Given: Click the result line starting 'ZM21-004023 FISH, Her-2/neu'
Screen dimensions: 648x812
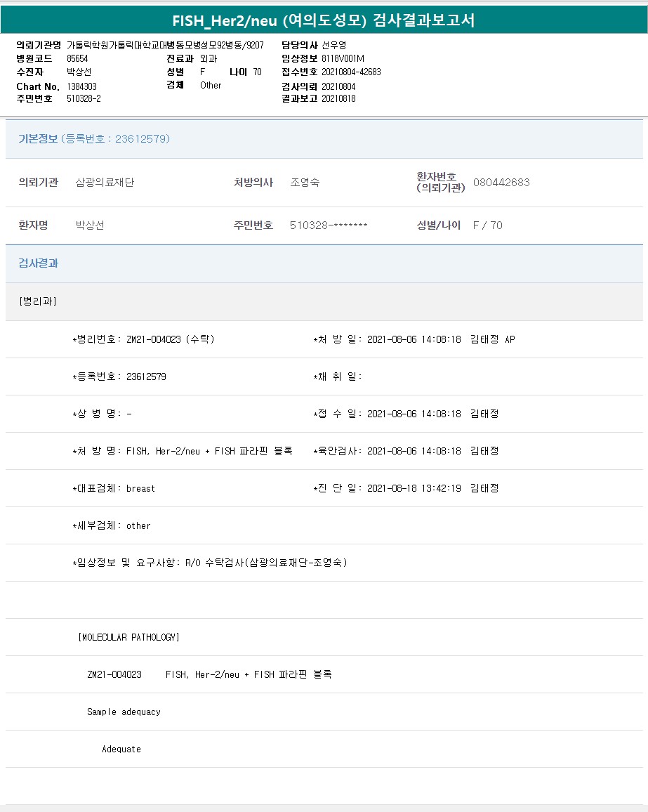Looking at the screenshot, I should [x=210, y=674].
